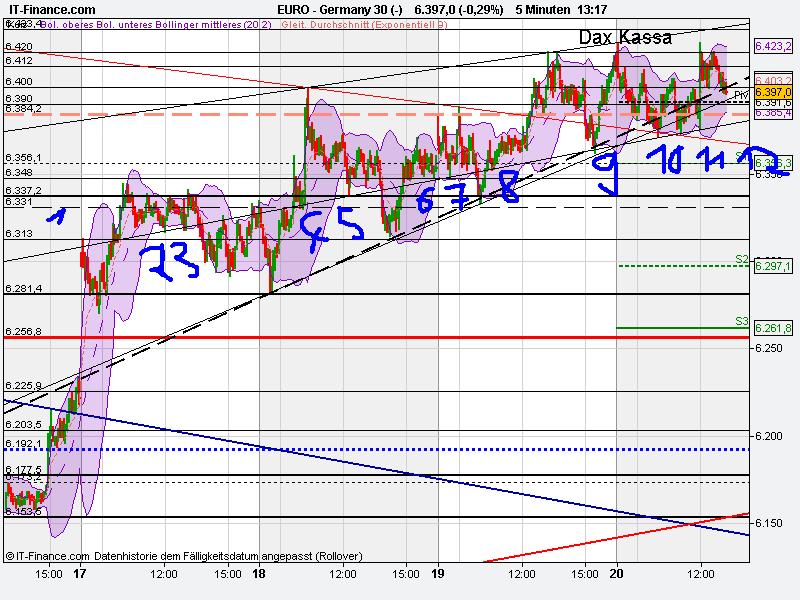Toggle the "Bol. unteres" lower Bollinger band legend
Image resolution: width=800 pixels, height=600 pixels.
120,27
